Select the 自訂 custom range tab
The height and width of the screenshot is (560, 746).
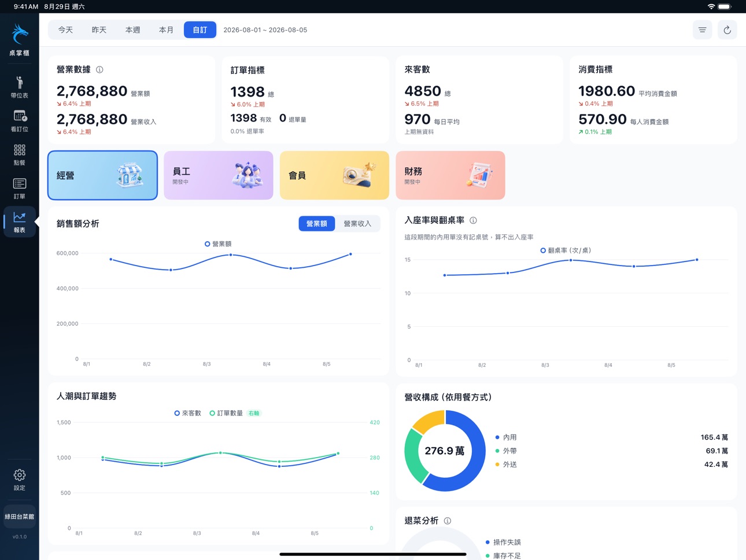(200, 30)
